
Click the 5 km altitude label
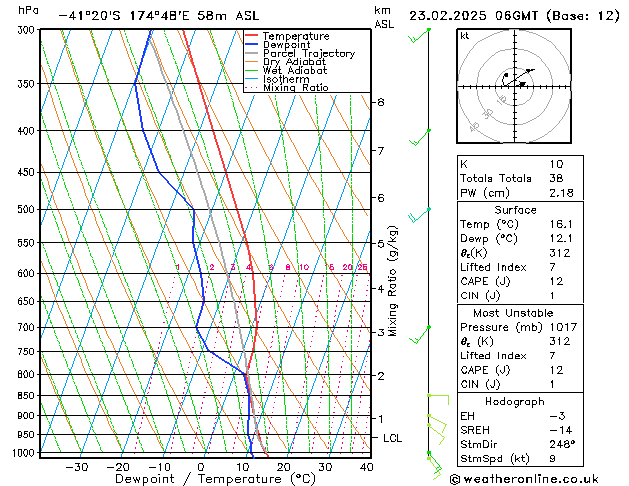(x=381, y=244)
